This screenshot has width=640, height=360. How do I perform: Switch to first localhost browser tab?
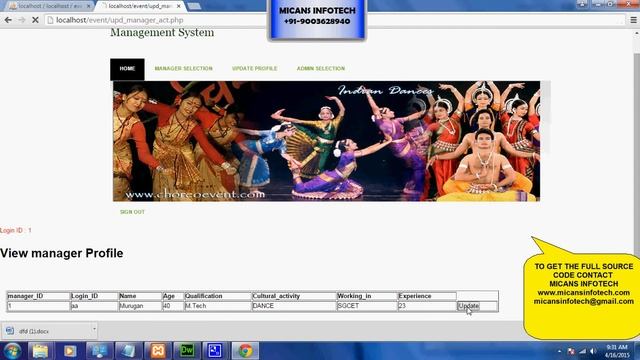(50, 6)
